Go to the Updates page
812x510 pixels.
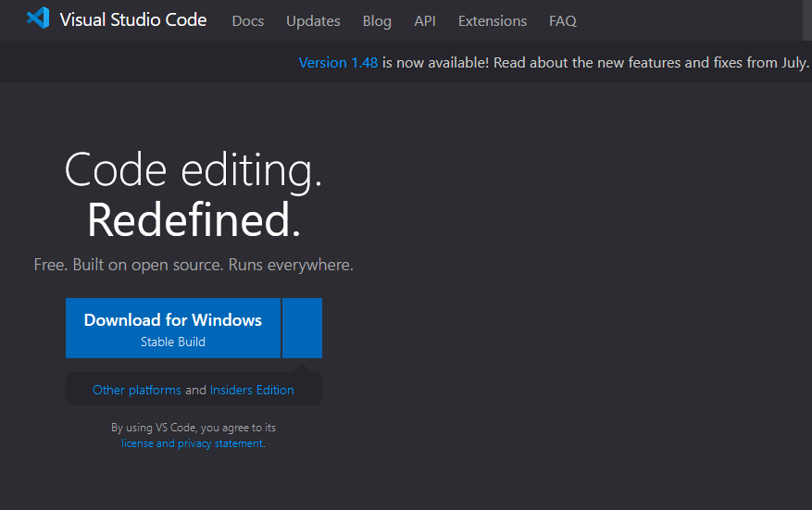click(313, 20)
